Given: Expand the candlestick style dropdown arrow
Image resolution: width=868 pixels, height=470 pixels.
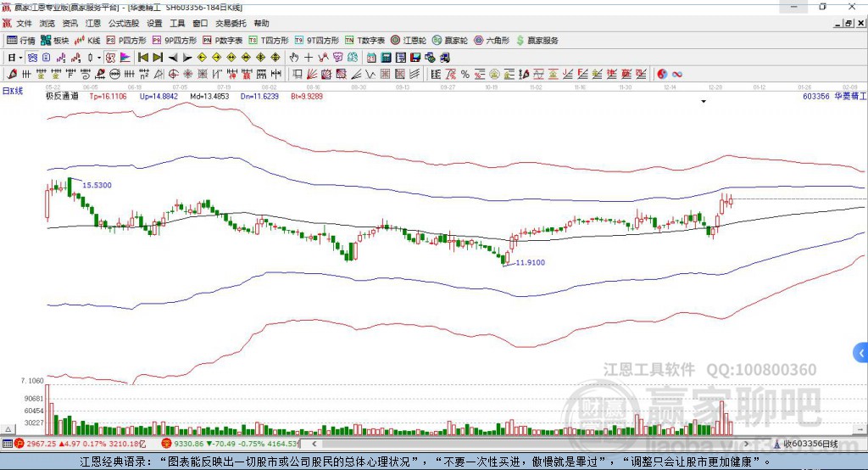Looking at the screenshot, I should (99, 58).
